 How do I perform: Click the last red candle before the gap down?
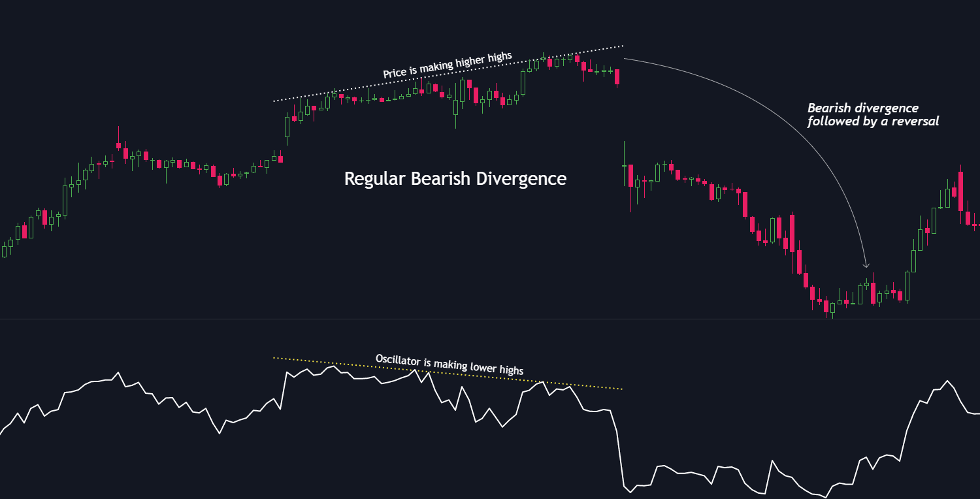tap(617, 77)
